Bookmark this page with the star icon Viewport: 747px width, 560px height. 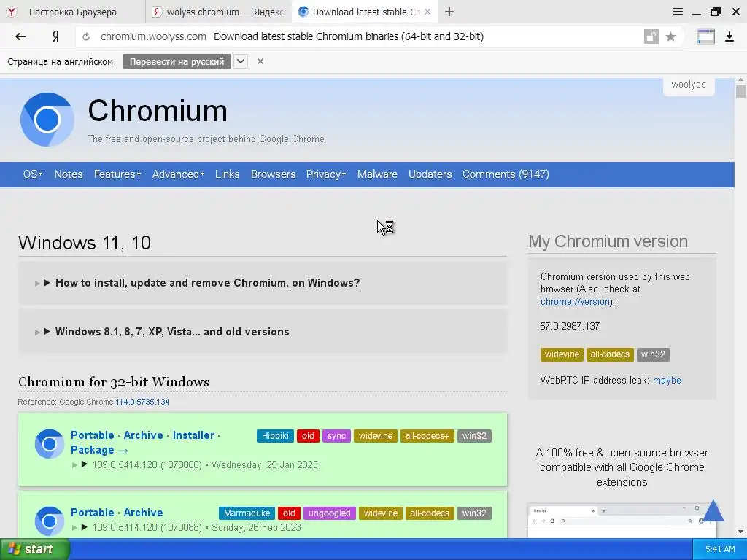[671, 36]
